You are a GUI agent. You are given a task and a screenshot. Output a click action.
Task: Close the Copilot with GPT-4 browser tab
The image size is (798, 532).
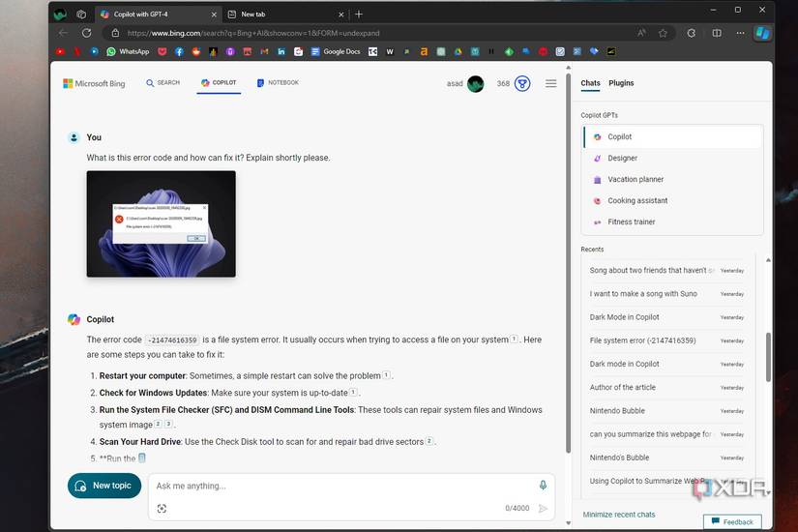(214, 15)
